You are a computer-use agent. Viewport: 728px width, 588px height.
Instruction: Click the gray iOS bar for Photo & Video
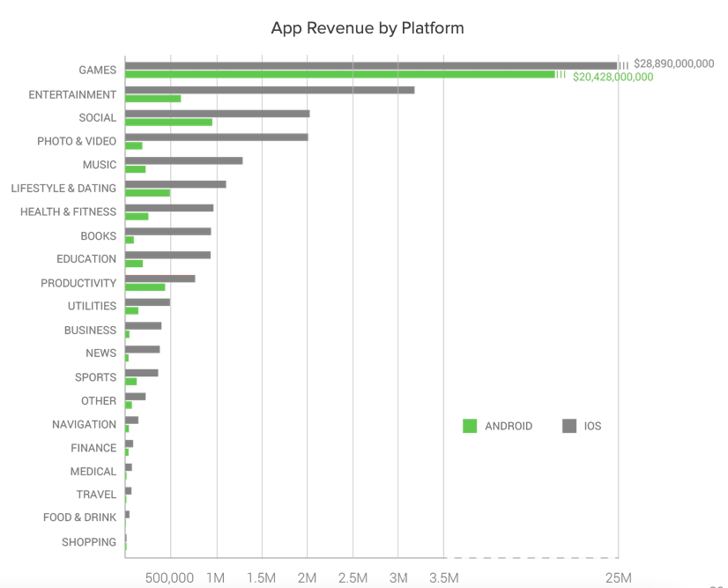point(216,137)
